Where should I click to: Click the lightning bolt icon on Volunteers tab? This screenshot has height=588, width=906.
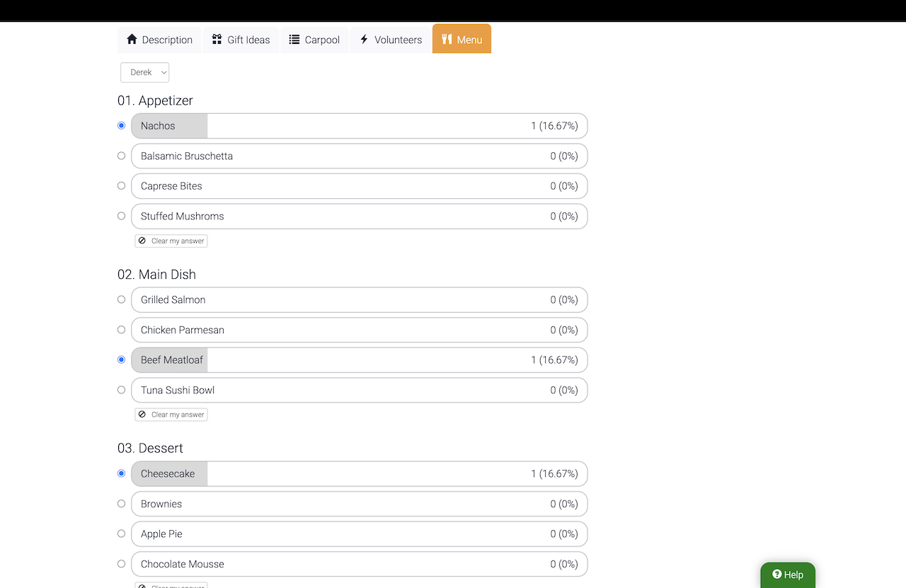(x=364, y=40)
